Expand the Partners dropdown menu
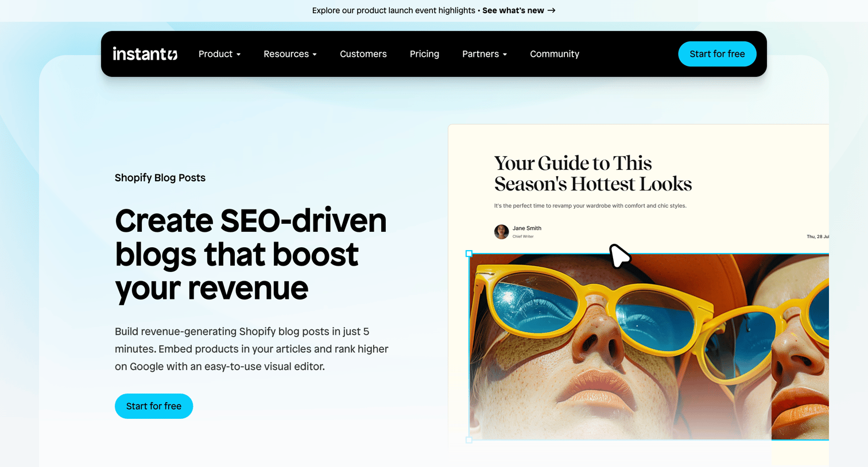This screenshot has width=868, height=467. tap(485, 54)
